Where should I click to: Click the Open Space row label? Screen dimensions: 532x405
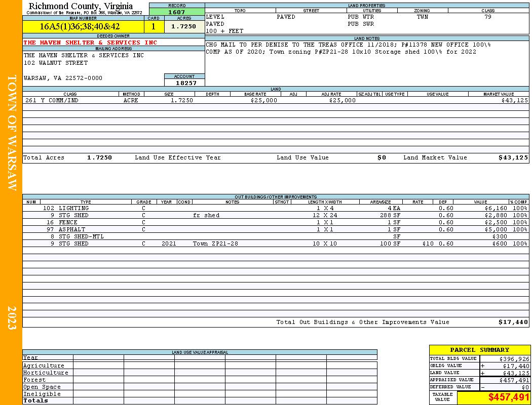tap(42, 387)
